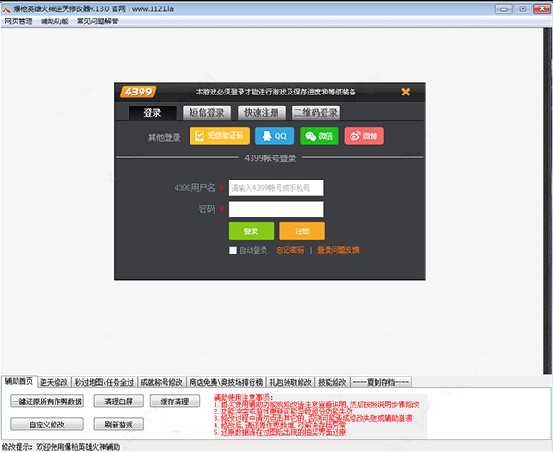Click the yellow SMS verification login icon
Viewport: 553px width, 452px height.
(x=220, y=136)
